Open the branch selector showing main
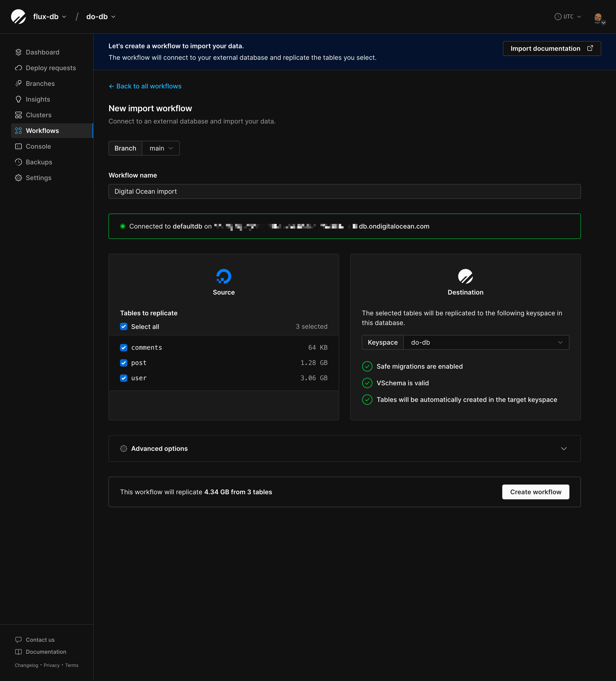The width and height of the screenshot is (616, 681). click(x=160, y=148)
